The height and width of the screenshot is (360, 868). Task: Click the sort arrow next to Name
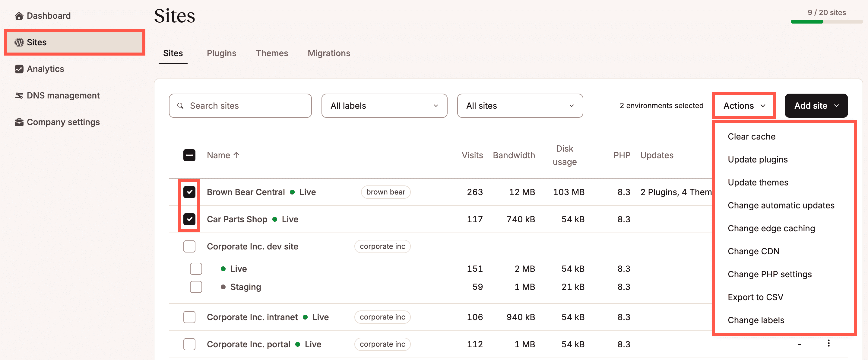[x=236, y=155]
